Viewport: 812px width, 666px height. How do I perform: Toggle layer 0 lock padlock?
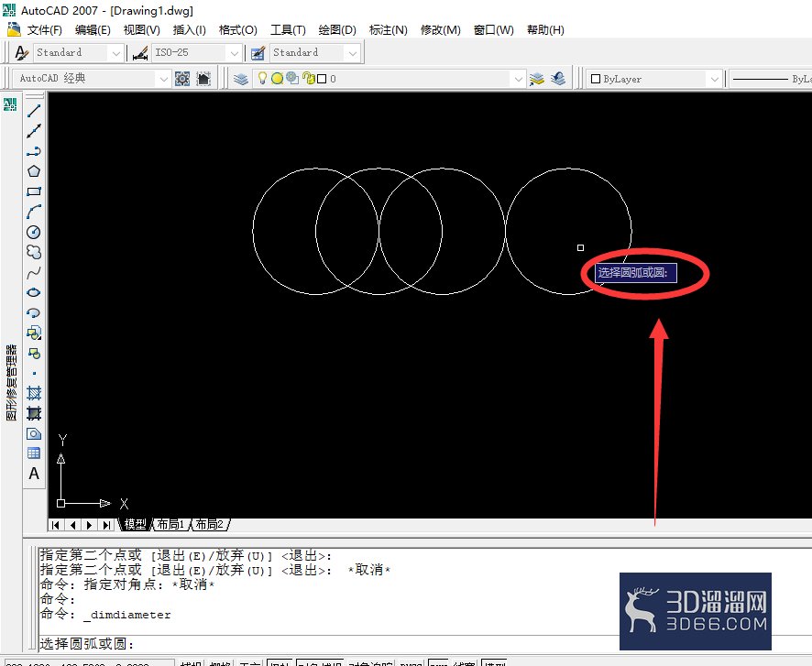(309, 78)
